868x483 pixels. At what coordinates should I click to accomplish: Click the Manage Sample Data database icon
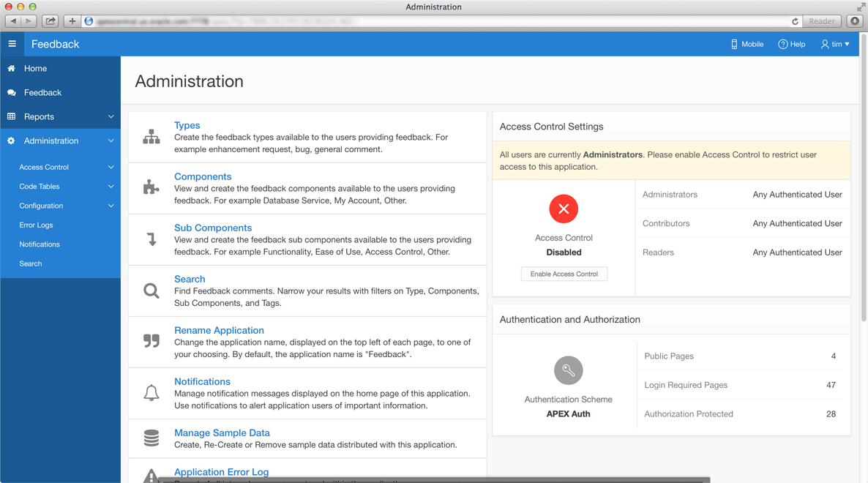[x=151, y=438]
